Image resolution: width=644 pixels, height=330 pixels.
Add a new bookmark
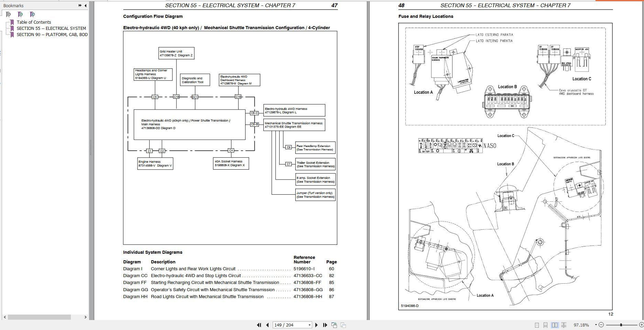click(x=20, y=15)
